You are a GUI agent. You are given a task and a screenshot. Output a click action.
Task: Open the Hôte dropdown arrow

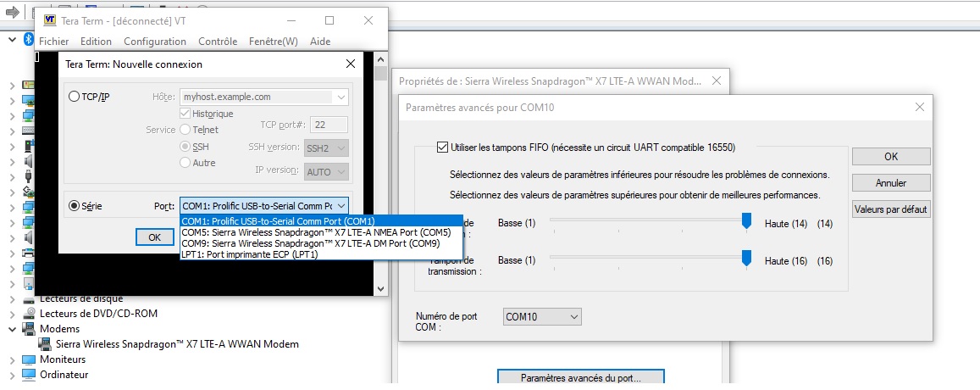point(341,97)
